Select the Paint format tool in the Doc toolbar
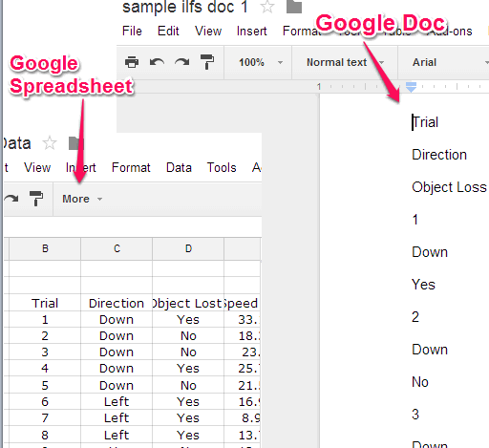The width and height of the screenshot is (489, 448). [207, 62]
